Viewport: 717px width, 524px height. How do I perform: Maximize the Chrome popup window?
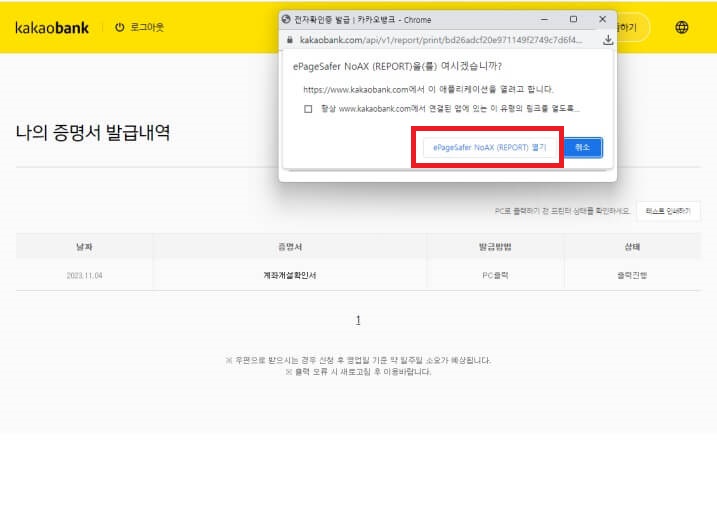click(x=573, y=19)
